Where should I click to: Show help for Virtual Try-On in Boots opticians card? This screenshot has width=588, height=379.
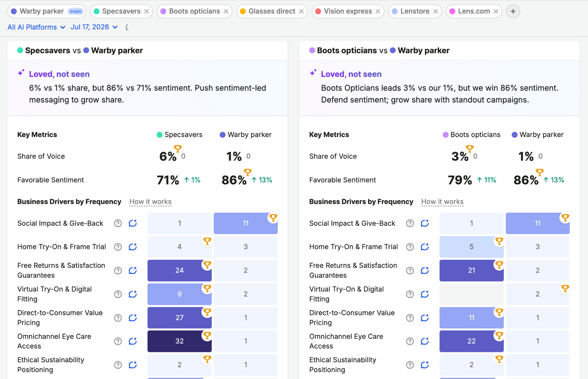click(x=410, y=294)
